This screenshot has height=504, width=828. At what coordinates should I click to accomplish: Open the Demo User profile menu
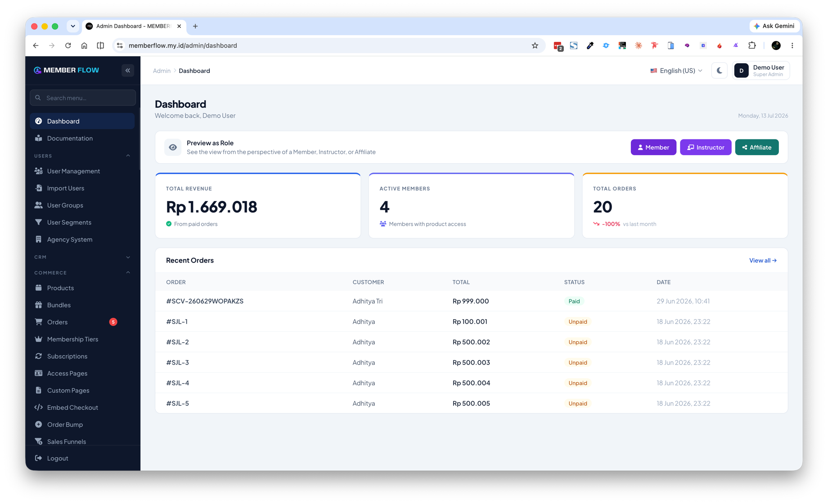point(761,71)
